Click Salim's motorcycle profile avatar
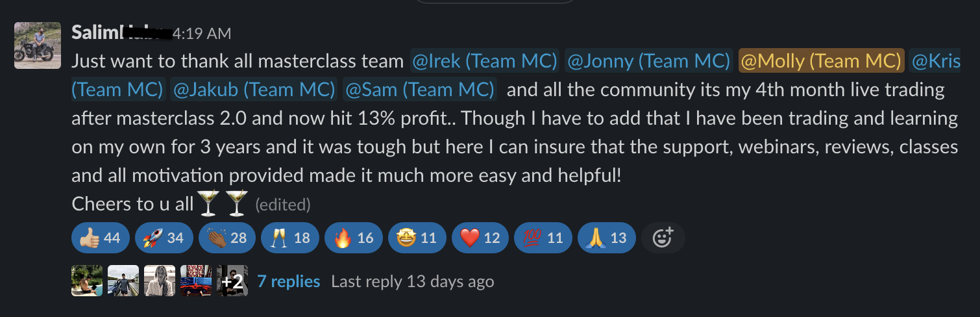Image resolution: width=980 pixels, height=317 pixels. click(38, 45)
